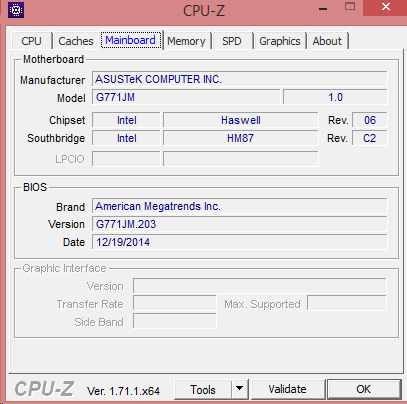
Task: Open the SPD tab
Action: point(232,41)
